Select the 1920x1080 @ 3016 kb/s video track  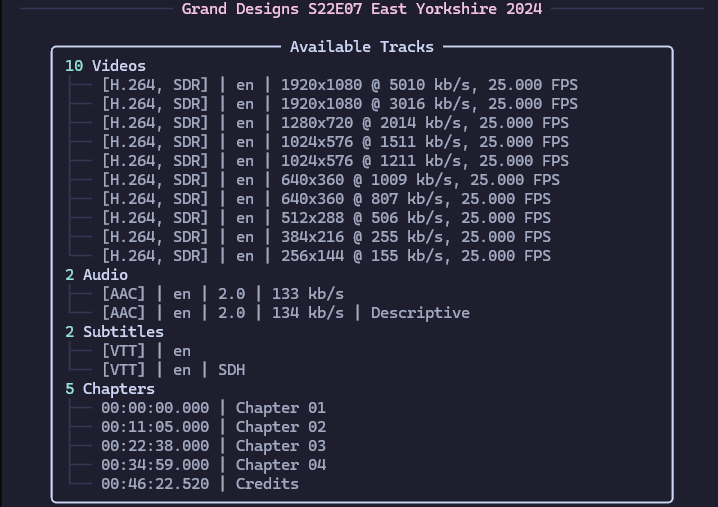pos(339,104)
